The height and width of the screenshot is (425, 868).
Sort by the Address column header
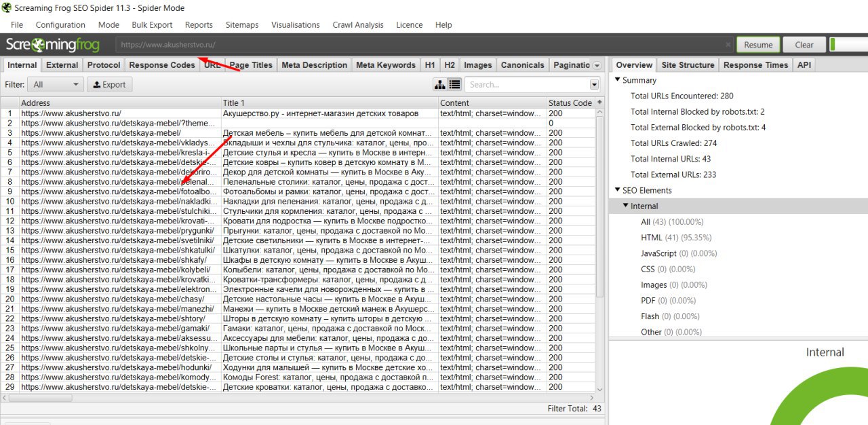(x=120, y=103)
